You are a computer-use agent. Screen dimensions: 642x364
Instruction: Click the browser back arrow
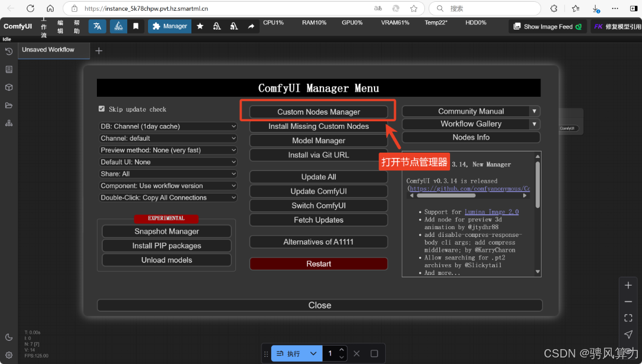pyautogui.click(x=11, y=8)
